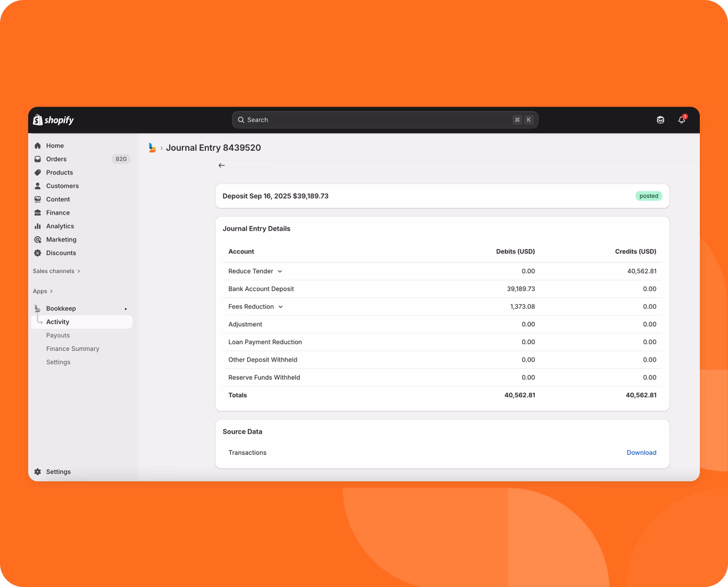
Task: Click the Finance bank icon
Action: [38, 213]
